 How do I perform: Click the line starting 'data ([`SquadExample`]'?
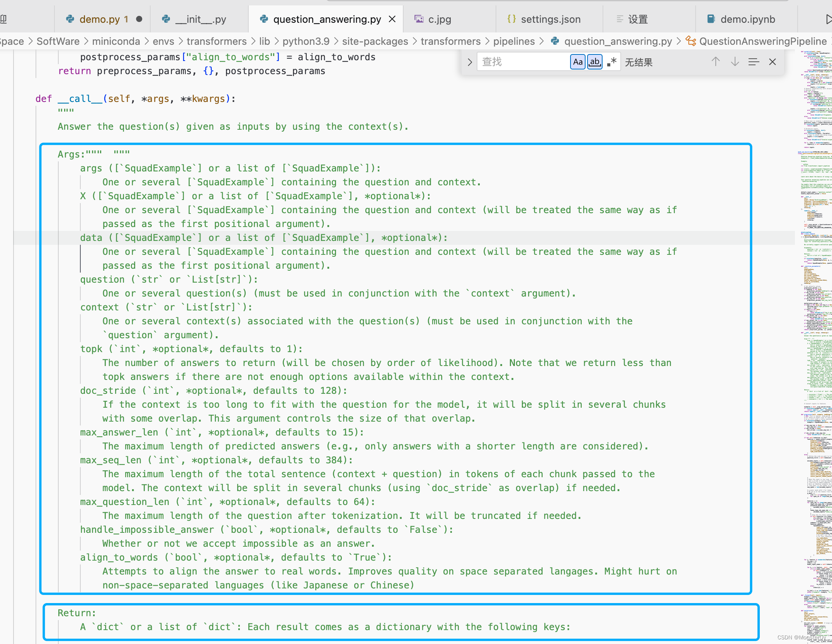(264, 238)
